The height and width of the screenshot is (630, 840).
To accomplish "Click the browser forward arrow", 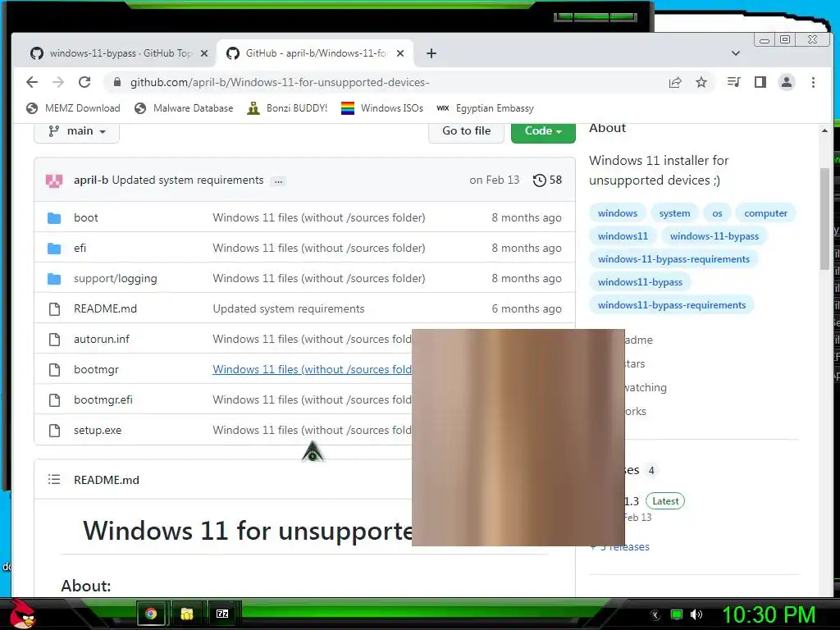I will [58, 83].
